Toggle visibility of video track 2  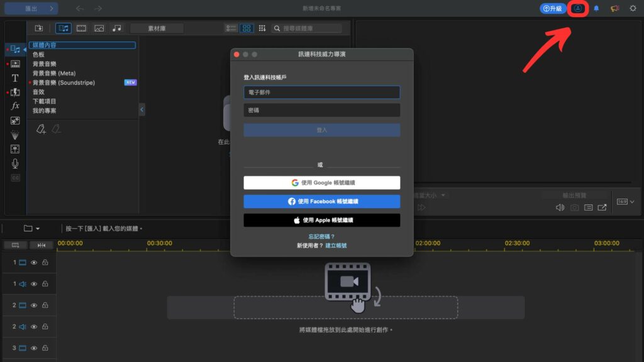[x=34, y=305]
